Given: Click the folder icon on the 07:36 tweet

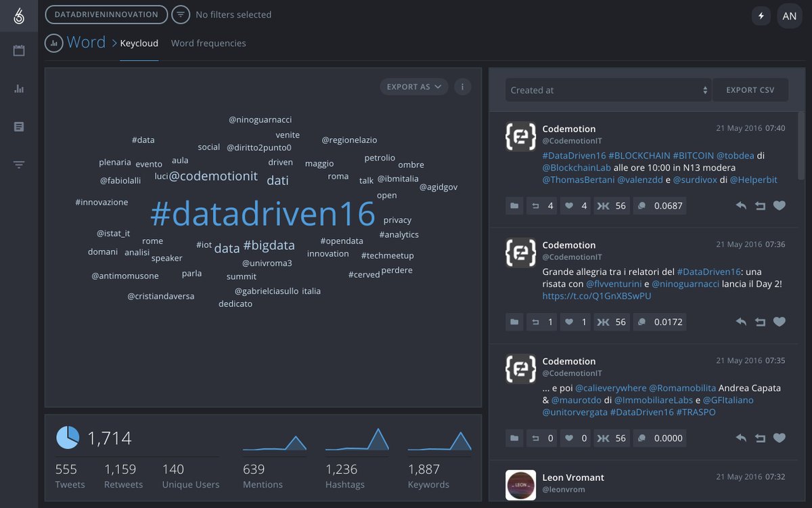Looking at the screenshot, I should tap(515, 322).
